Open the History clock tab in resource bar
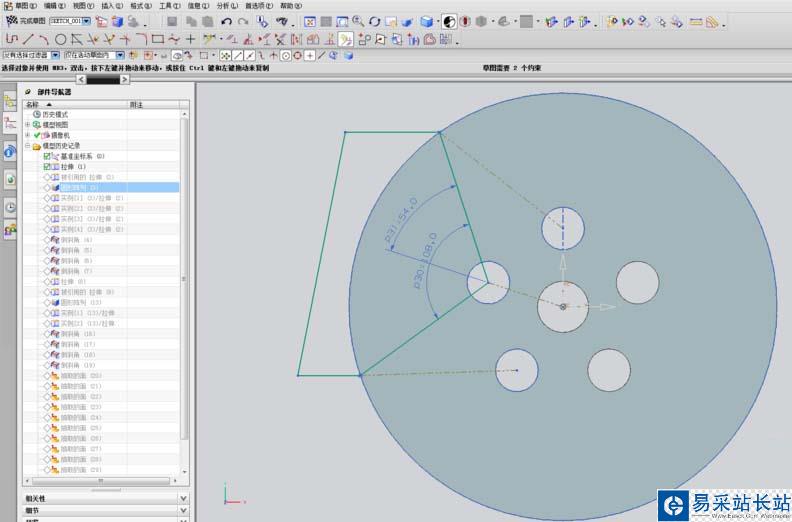This screenshot has height=522, width=792. [x=10, y=207]
